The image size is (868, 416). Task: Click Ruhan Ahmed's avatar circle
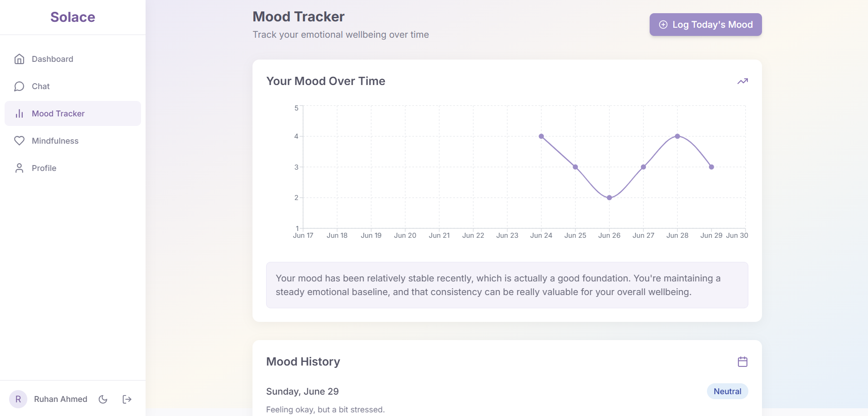19,399
